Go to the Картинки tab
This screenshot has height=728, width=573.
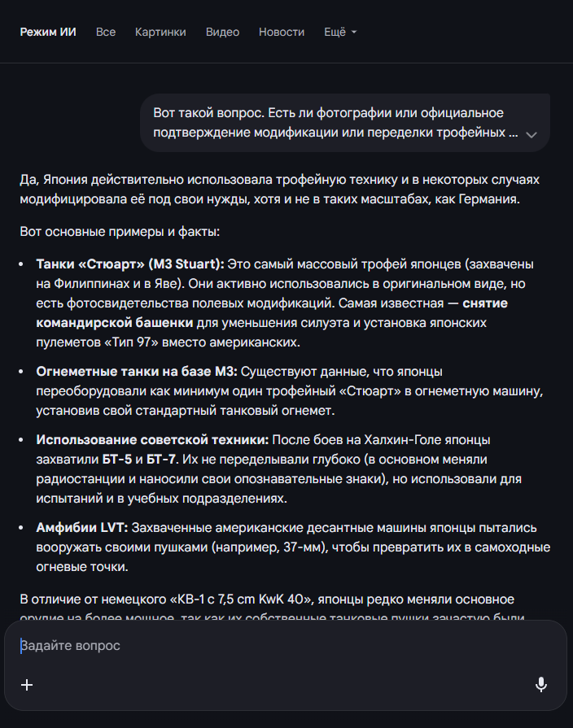(x=160, y=33)
